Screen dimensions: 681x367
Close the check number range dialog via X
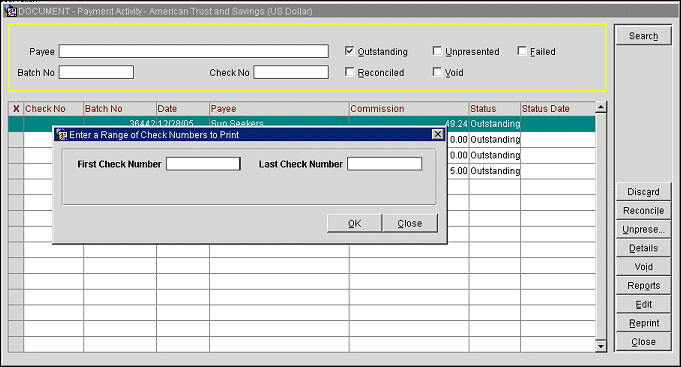pos(438,134)
